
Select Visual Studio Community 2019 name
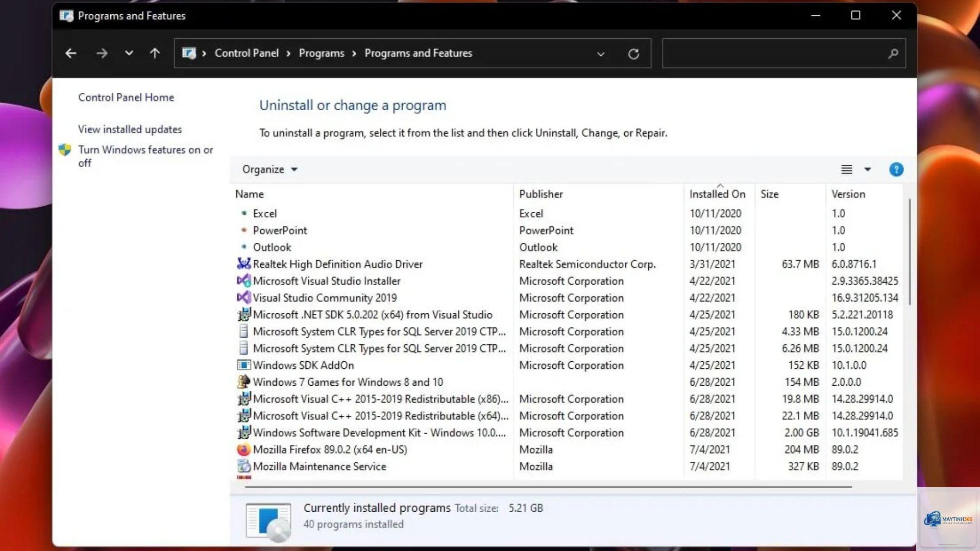pos(325,298)
